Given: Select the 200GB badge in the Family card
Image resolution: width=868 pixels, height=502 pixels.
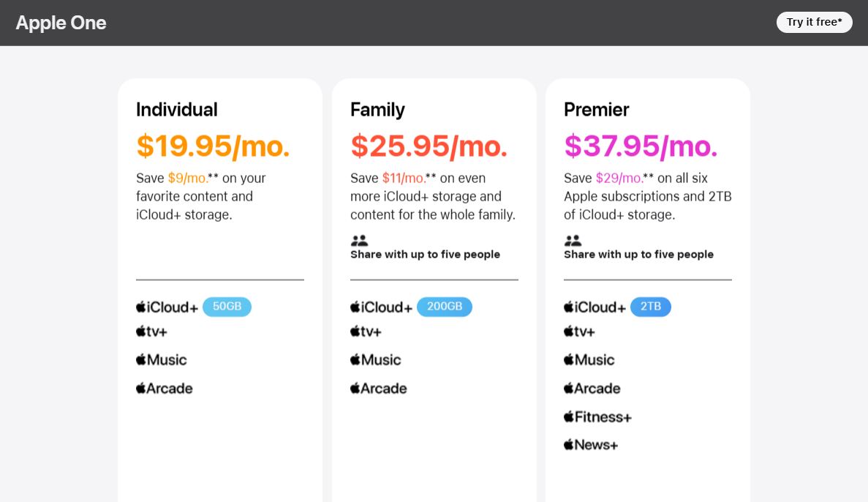Looking at the screenshot, I should pos(445,307).
